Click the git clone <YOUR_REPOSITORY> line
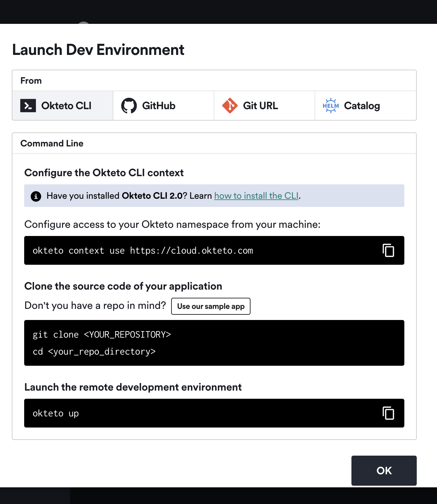437x504 pixels. pos(102,335)
